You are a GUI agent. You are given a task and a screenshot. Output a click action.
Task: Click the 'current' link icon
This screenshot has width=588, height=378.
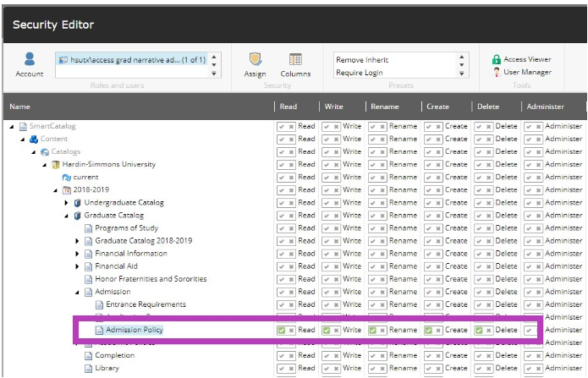(x=67, y=178)
